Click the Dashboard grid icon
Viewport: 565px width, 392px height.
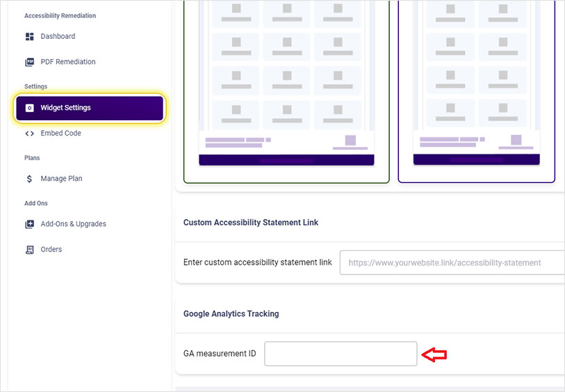pyautogui.click(x=30, y=36)
